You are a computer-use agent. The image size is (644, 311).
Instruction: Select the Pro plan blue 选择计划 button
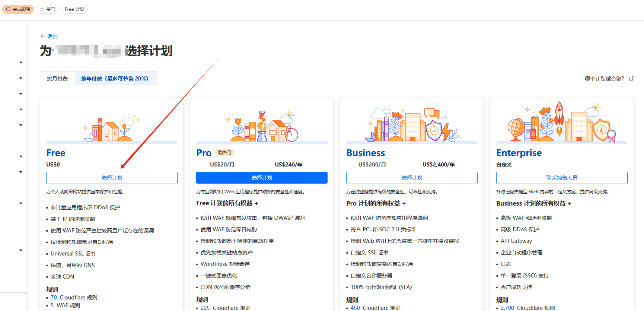(x=262, y=178)
